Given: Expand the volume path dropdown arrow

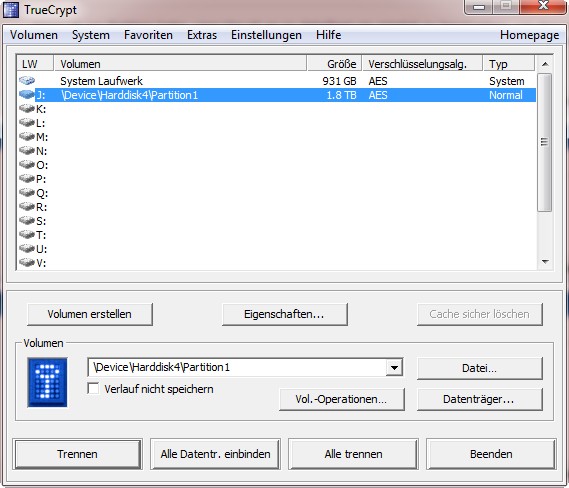Looking at the screenshot, I should click(394, 368).
